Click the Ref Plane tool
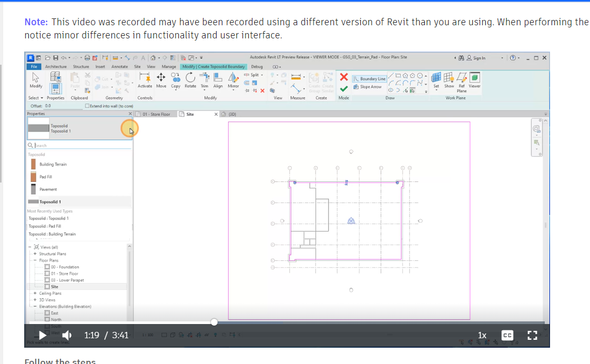The width and height of the screenshot is (590, 364). (461, 79)
